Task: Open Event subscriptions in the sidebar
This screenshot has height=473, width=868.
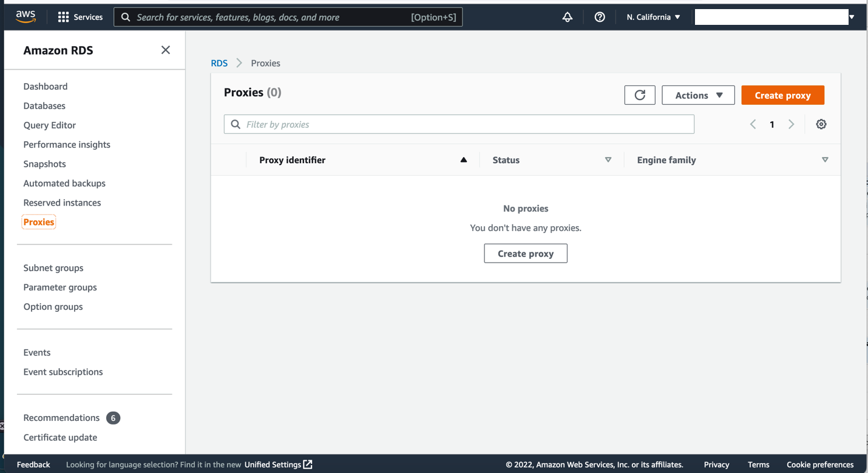Action: tap(63, 372)
